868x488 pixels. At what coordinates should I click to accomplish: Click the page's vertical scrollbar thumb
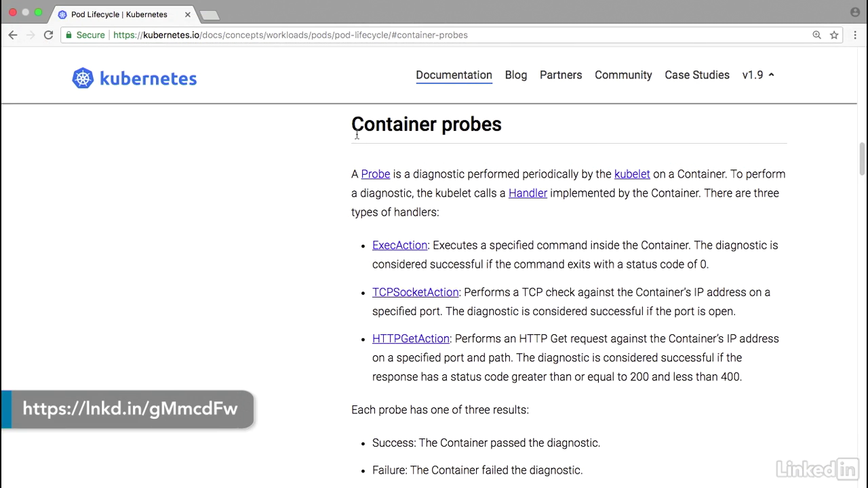863,159
